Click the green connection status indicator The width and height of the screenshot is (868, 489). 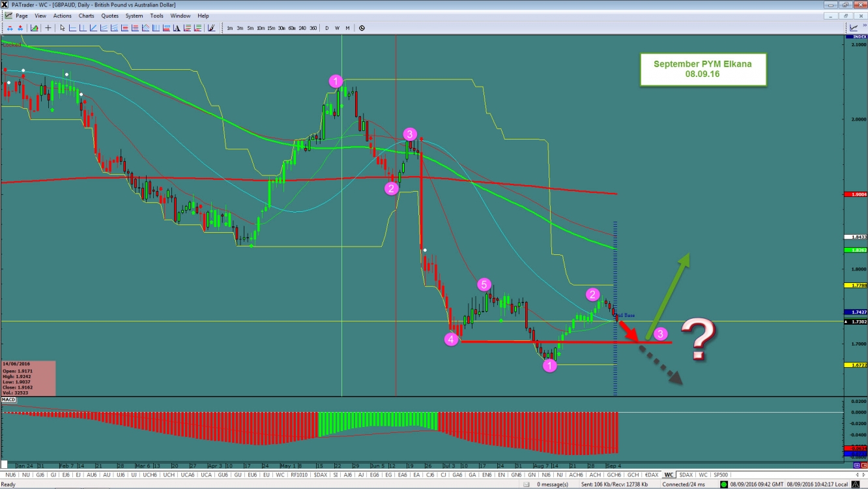[x=724, y=484]
